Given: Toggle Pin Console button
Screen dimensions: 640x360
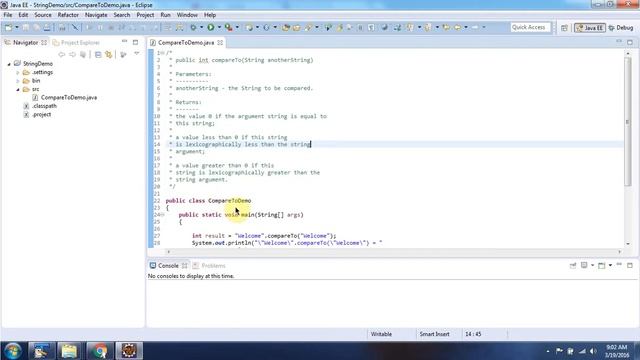Looking at the screenshot, I should point(573,265).
